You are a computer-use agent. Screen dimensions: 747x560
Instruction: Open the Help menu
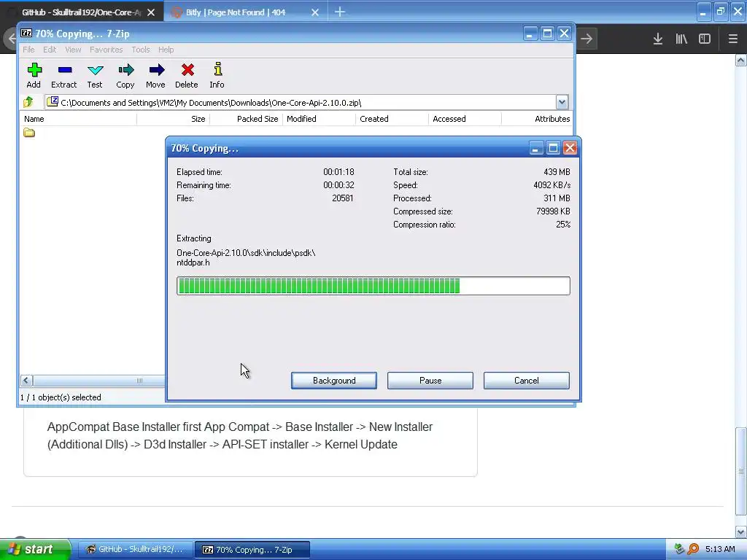(x=166, y=50)
